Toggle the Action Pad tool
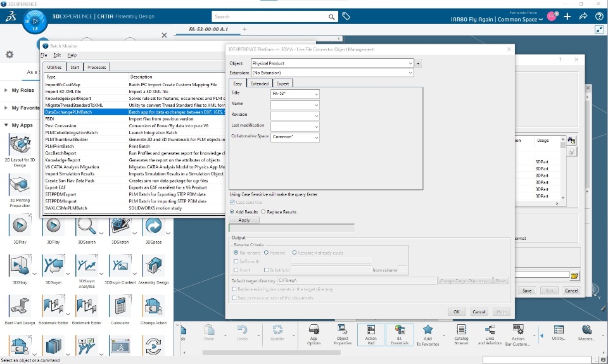This screenshot has width=608, height=364. [x=370, y=334]
